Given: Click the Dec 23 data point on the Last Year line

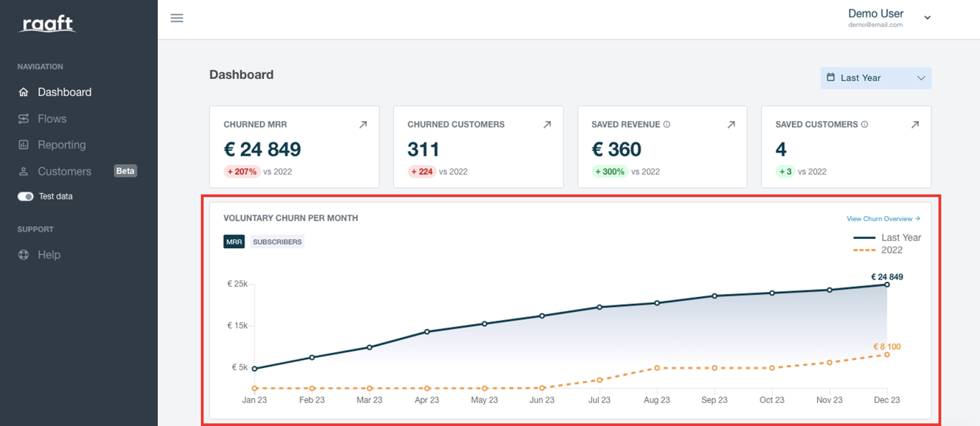Looking at the screenshot, I should click(x=887, y=285).
